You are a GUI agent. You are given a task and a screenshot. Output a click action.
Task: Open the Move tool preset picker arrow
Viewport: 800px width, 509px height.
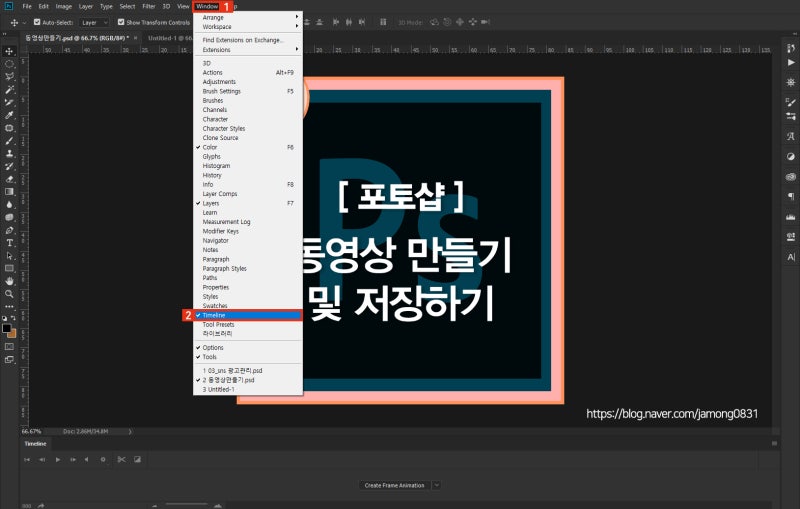[24, 23]
